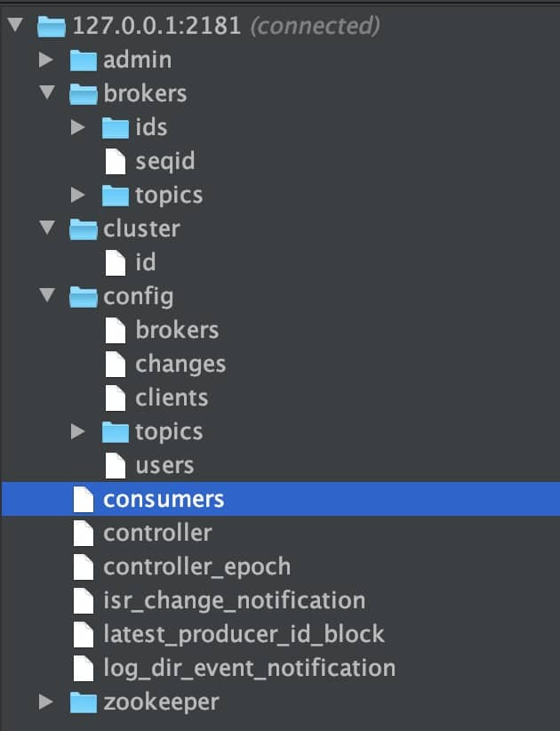
Task: Click the controller_epoch file icon
Action: (84, 566)
